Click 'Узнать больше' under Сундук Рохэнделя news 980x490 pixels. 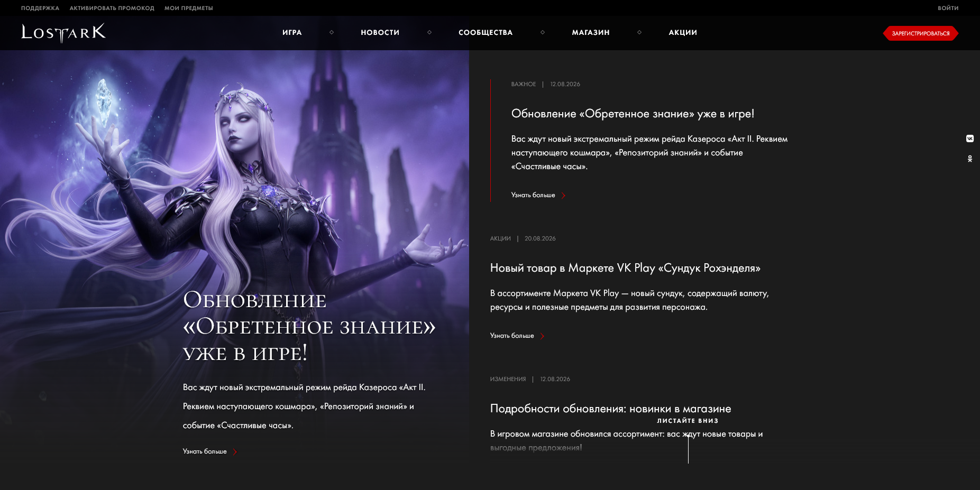pos(512,336)
